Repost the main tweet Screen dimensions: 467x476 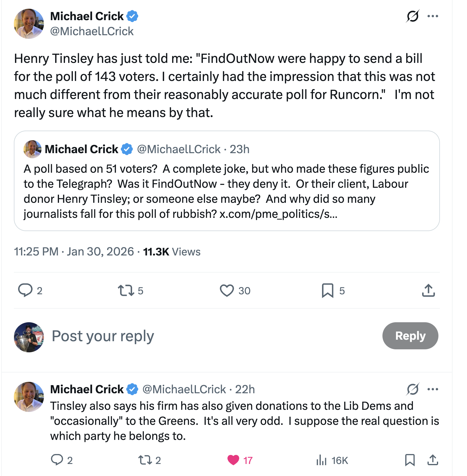tap(126, 290)
